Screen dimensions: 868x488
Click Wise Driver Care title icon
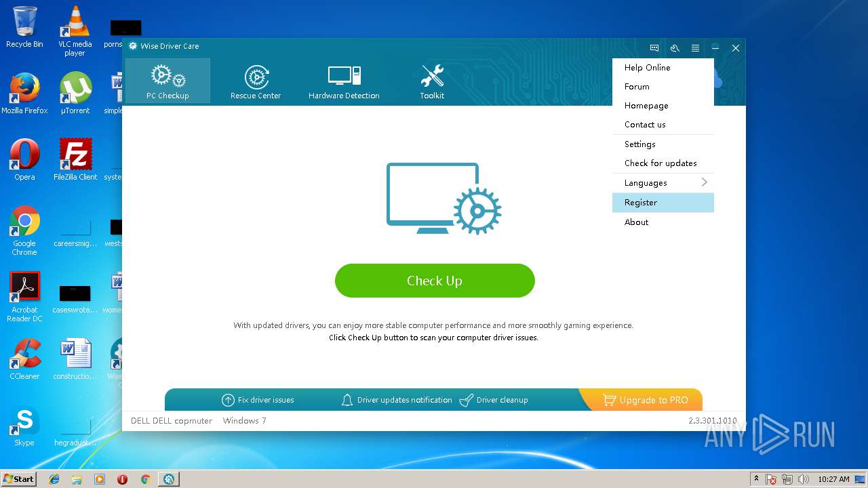click(x=133, y=46)
